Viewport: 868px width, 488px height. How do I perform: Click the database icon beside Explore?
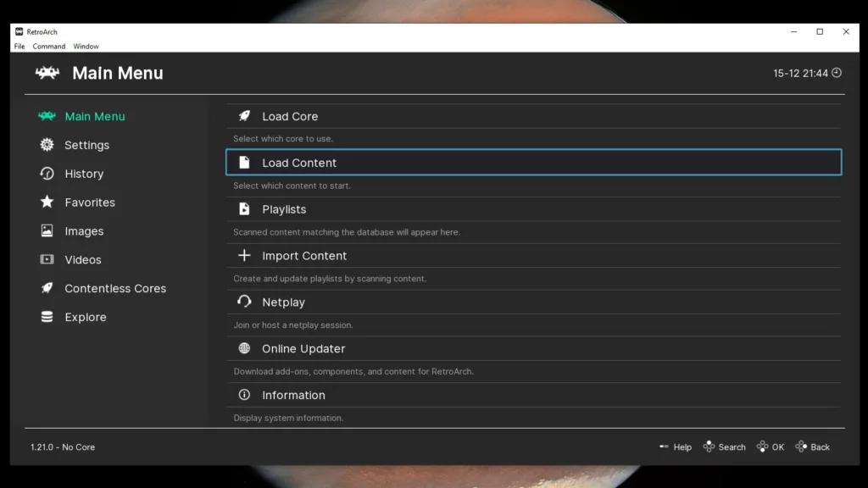coord(47,317)
